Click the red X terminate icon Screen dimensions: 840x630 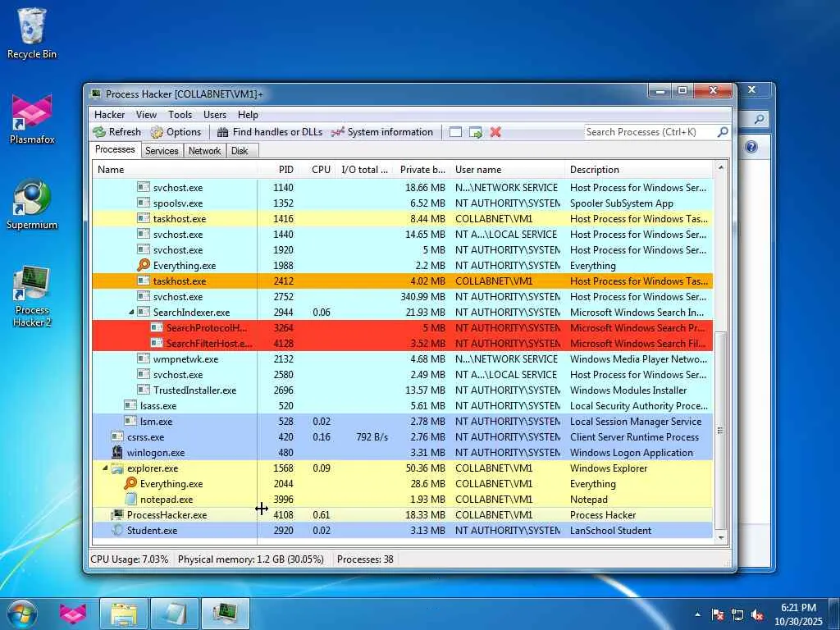point(495,132)
